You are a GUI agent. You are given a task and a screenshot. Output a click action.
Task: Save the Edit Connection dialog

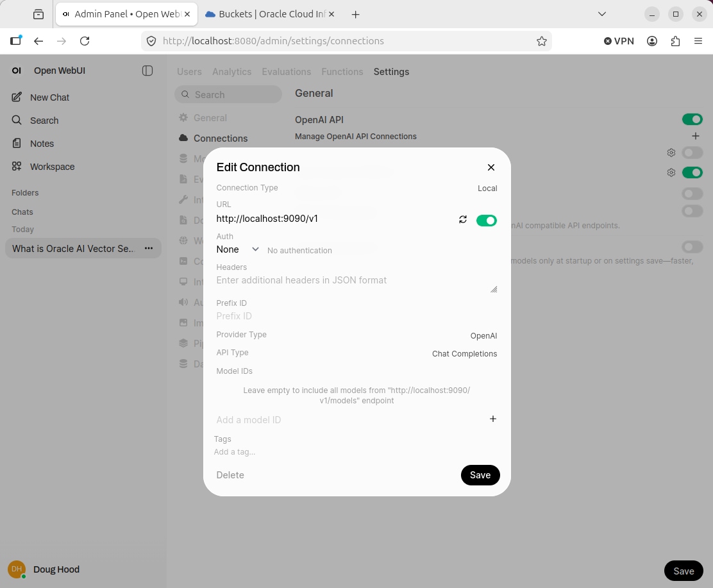(x=480, y=475)
